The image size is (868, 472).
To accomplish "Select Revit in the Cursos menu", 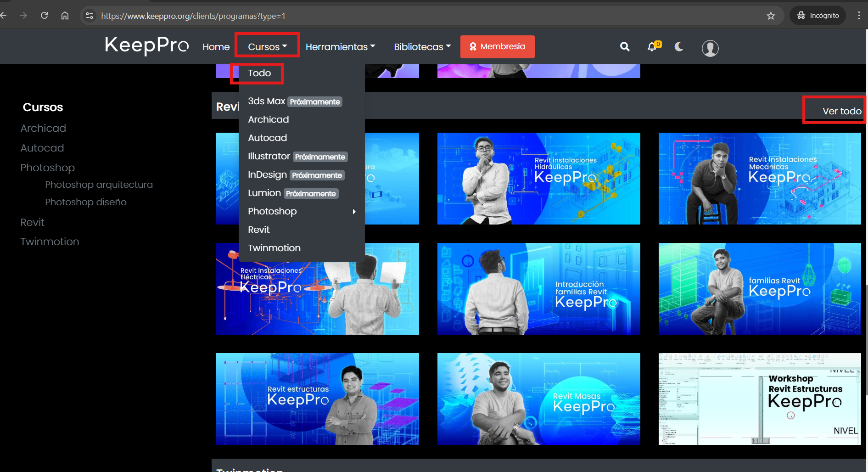I will tap(302, 230).
